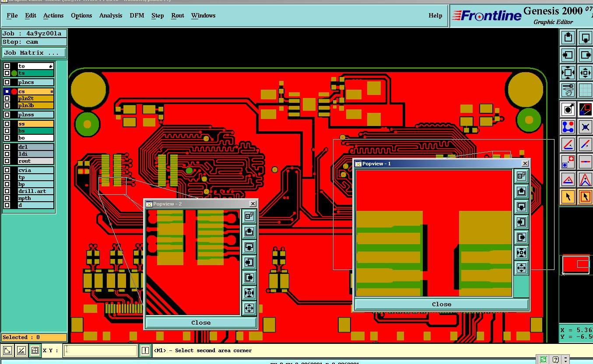Open the Edit menu
This screenshot has width=593, height=364.
[x=31, y=15]
